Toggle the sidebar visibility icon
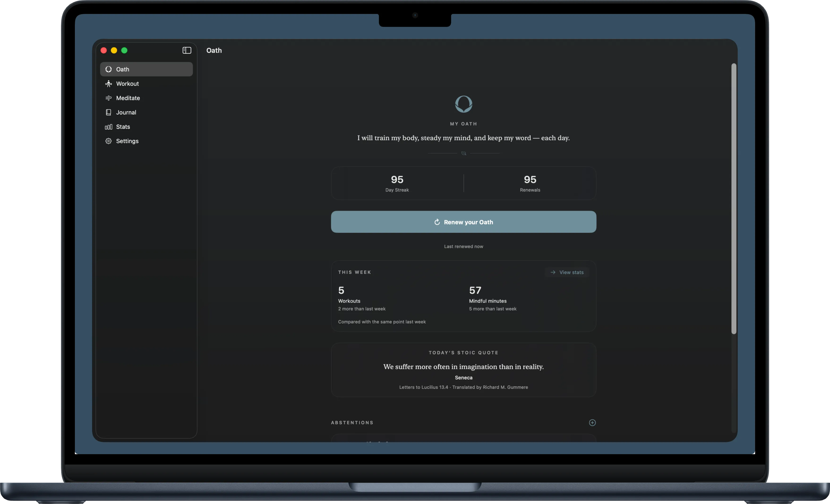The width and height of the screenshot is (830, 504). coord(187,50)
